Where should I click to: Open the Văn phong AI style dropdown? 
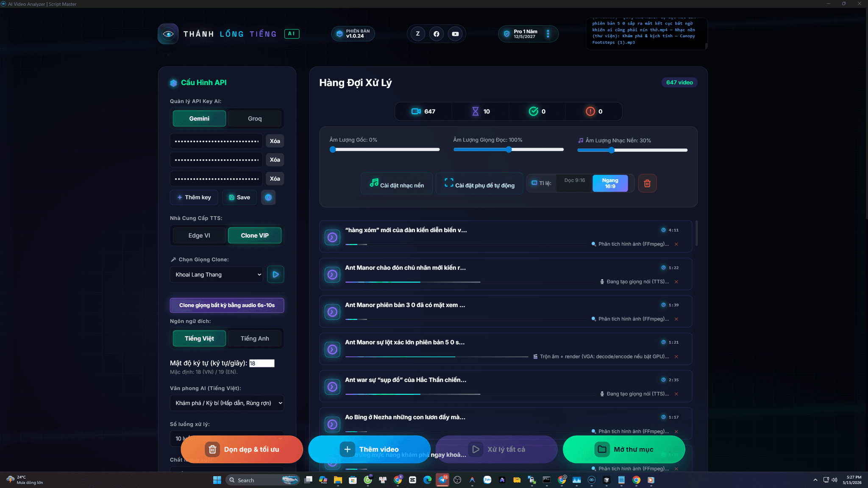(227, 403)
